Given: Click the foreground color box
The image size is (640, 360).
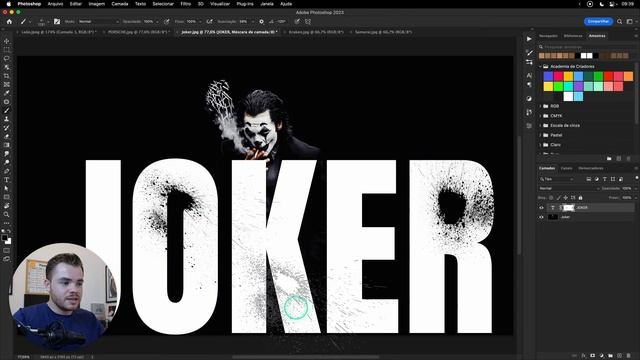Looking at the screenshot, I should coord(4,237).
